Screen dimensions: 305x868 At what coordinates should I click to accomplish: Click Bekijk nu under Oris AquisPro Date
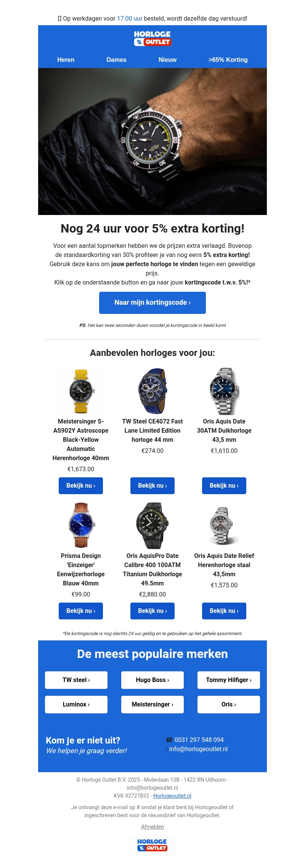pyautogui.click(x=152, y=611)
